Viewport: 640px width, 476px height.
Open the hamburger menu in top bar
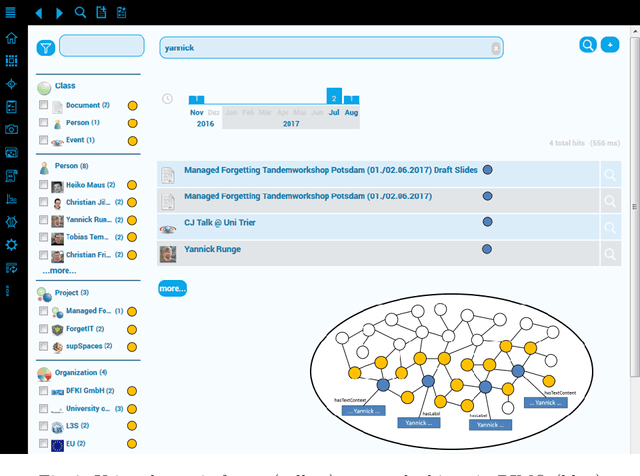click(x=11, y=13)
